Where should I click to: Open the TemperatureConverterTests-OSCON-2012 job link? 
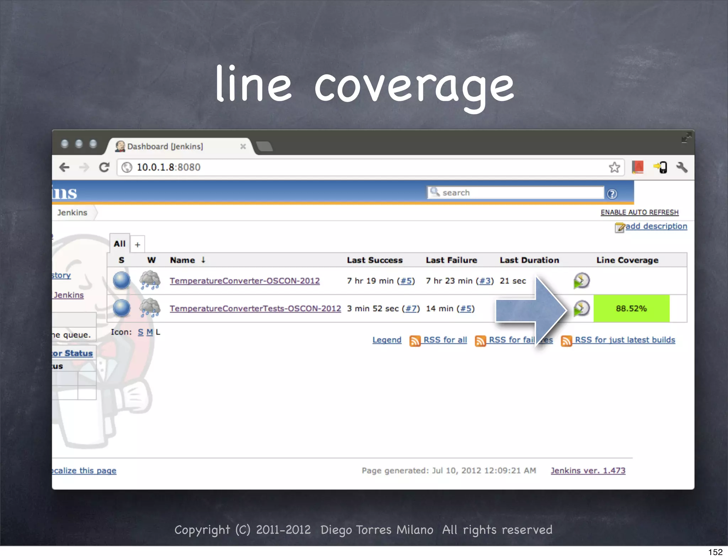coord(255,308)
